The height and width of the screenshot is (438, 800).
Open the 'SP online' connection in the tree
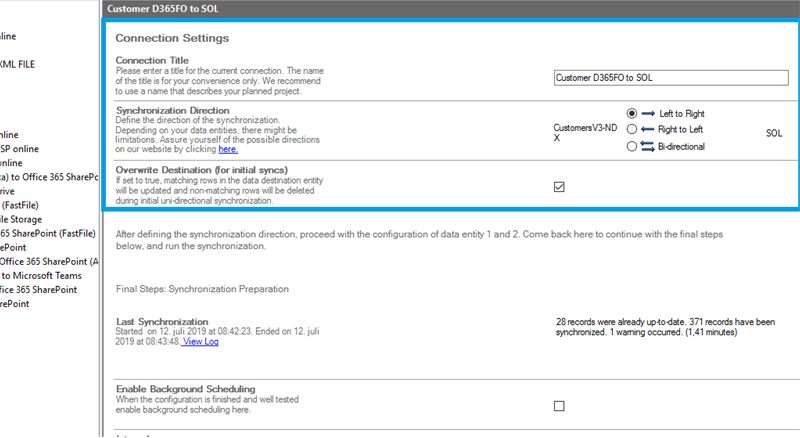(x=20, y=148)
